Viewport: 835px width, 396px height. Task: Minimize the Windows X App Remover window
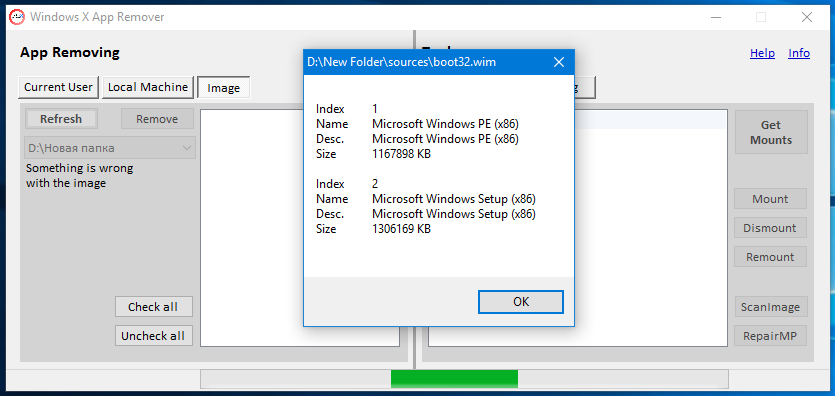[716, 17]
